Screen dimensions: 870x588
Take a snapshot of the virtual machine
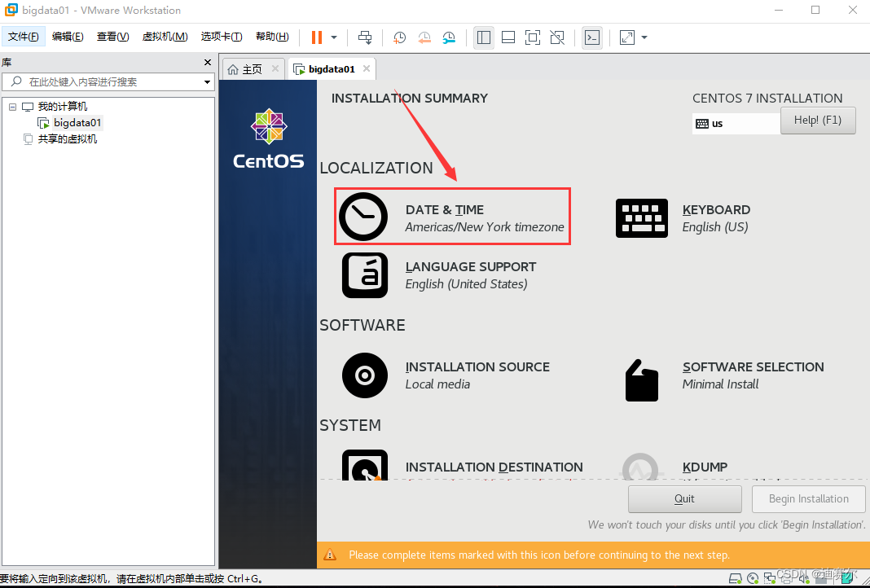[x=399, y=37]
